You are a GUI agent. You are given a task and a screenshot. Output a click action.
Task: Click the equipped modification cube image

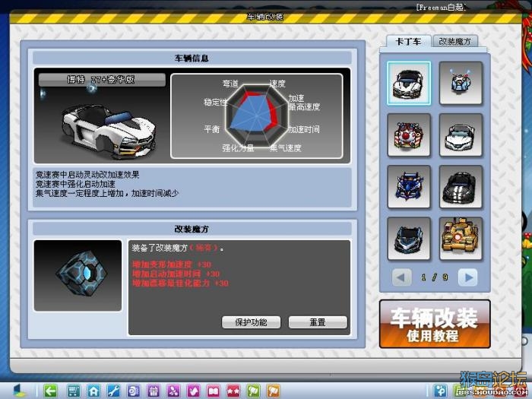(x=78, y=275)
